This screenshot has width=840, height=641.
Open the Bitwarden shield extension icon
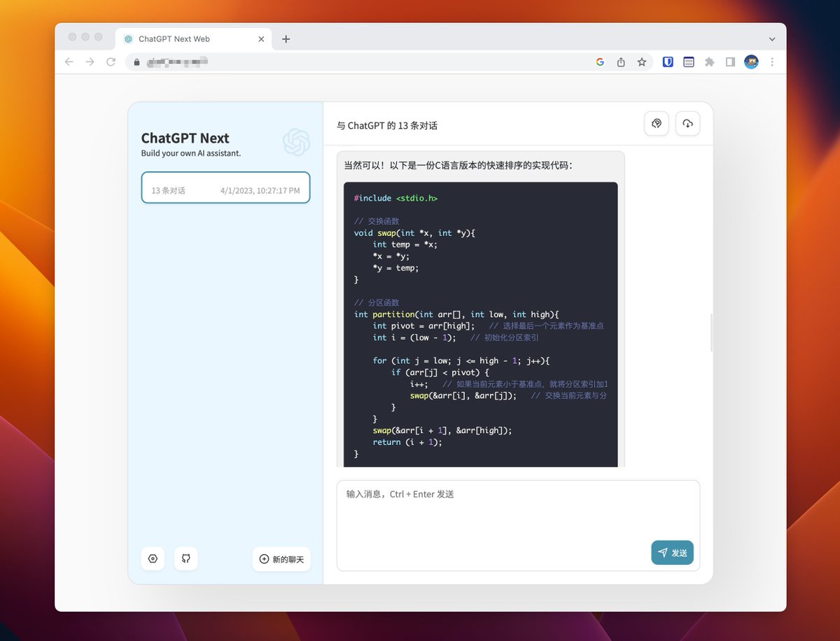(x=668, y=62)
